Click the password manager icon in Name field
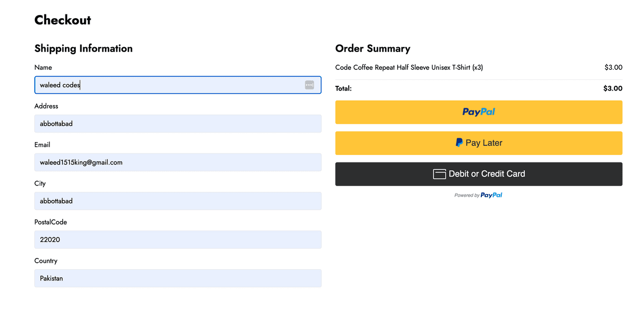 [309, 85]
